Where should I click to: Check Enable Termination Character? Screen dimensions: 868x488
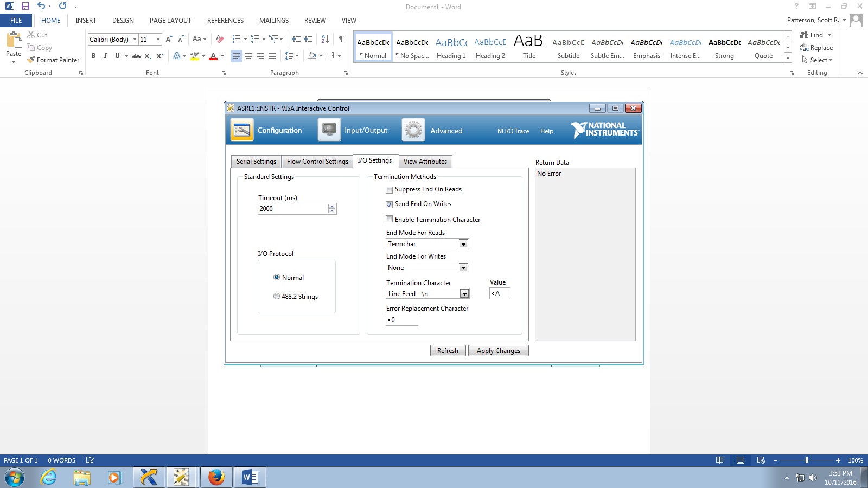click(389, 219)
